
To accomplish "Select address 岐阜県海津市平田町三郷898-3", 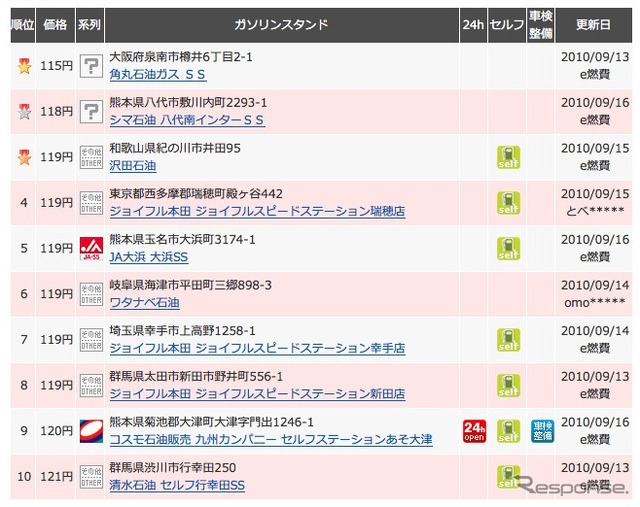I will tap(191, 285).
